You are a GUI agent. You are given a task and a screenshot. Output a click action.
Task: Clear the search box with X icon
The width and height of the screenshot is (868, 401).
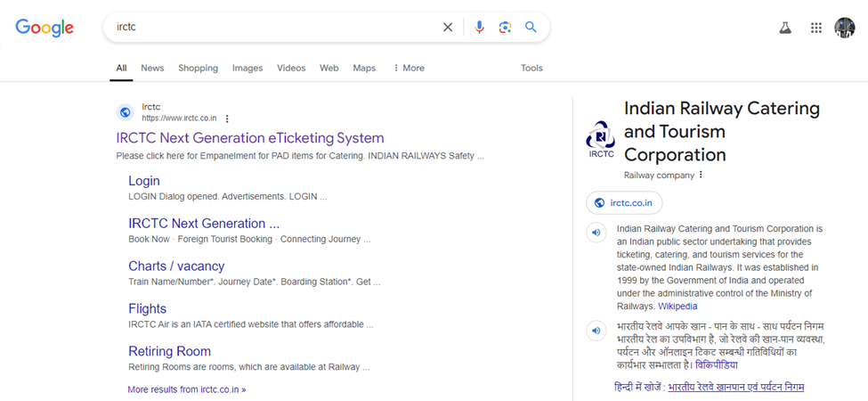coord(448,27)
